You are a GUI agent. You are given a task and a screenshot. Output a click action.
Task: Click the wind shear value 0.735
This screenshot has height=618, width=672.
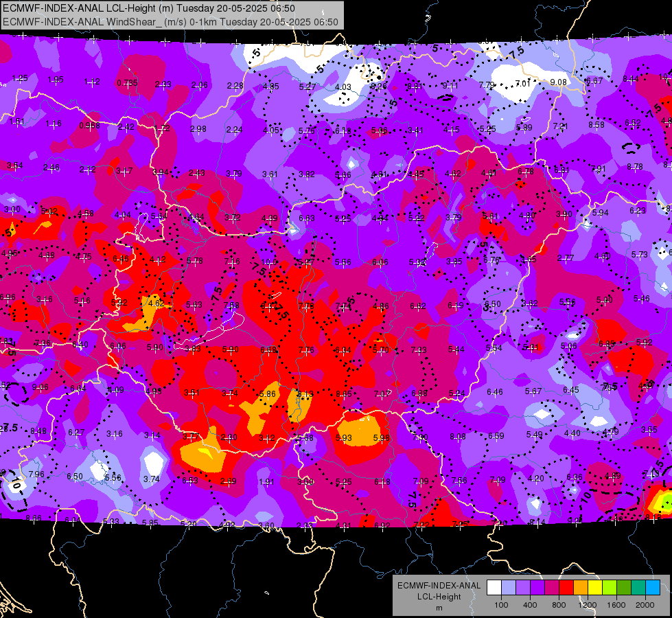[127, 82]
